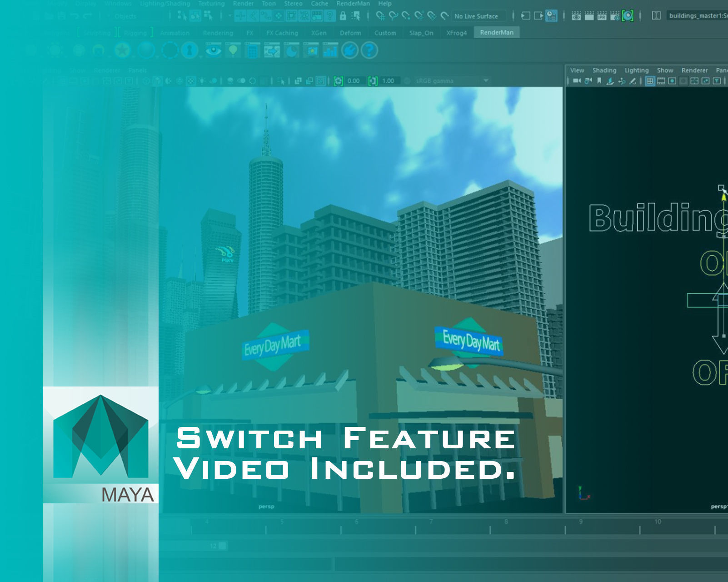Click the select by component type icon

208,16
